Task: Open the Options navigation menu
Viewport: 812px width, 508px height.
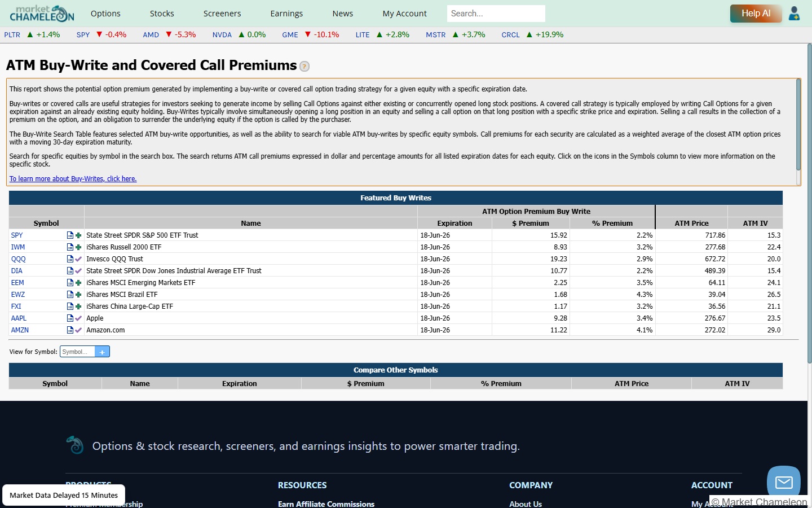Action: click(x=105, y=14)
